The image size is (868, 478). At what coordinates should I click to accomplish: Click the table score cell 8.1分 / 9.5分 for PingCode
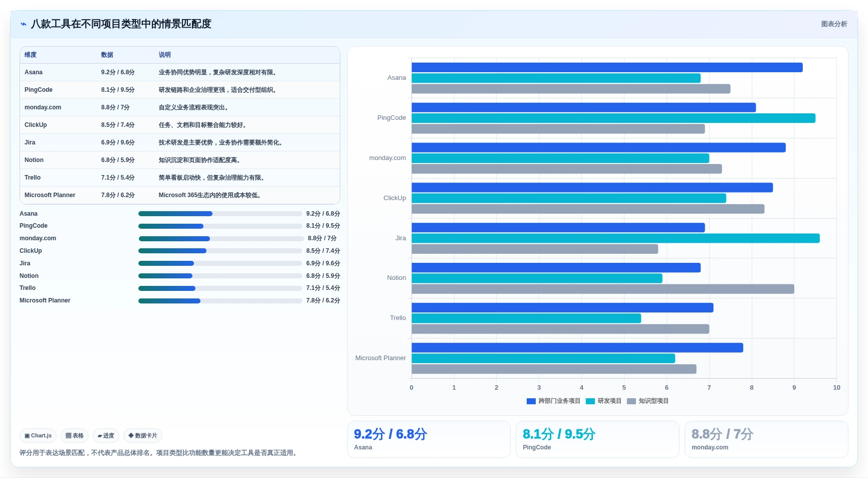point(118,90)
